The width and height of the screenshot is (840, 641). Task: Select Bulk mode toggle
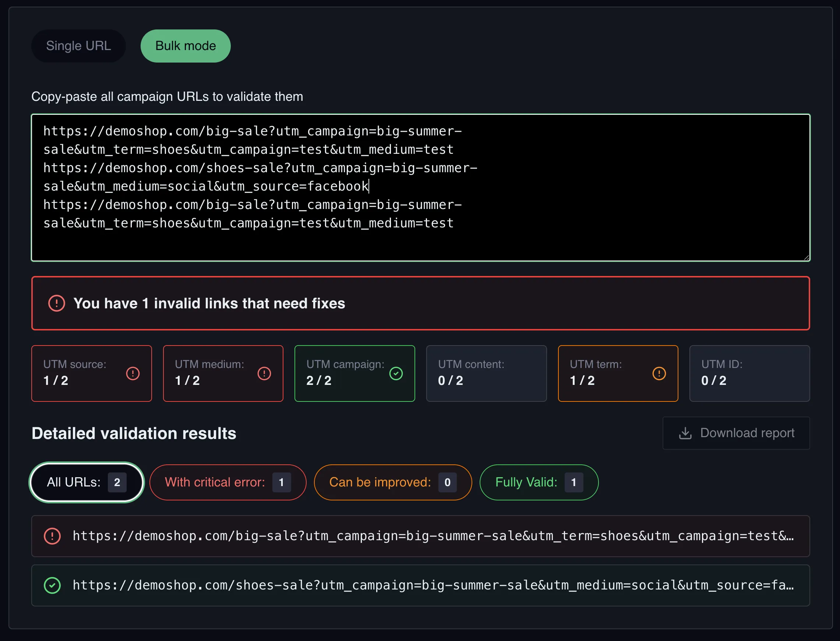186,46
